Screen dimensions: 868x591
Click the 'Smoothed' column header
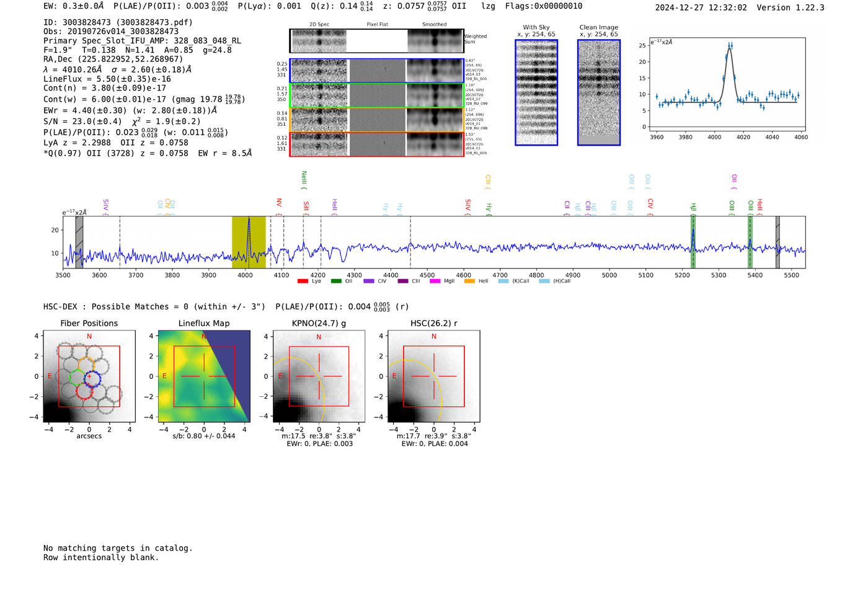tap(435, 24)
